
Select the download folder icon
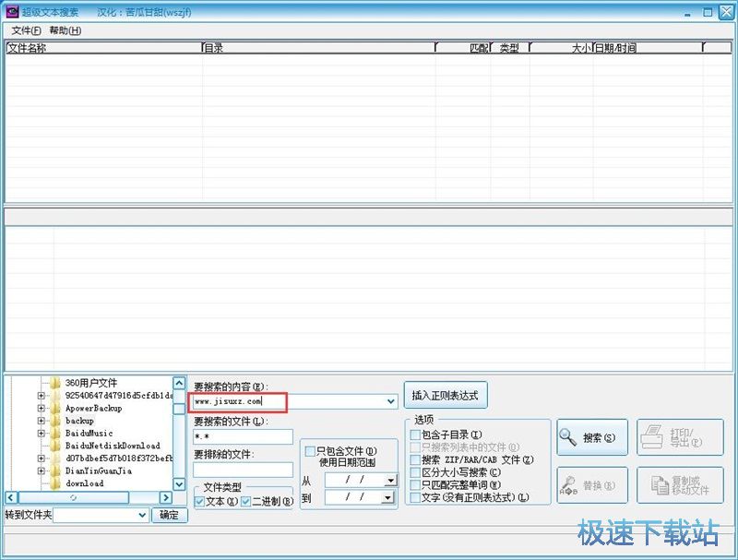55,483
